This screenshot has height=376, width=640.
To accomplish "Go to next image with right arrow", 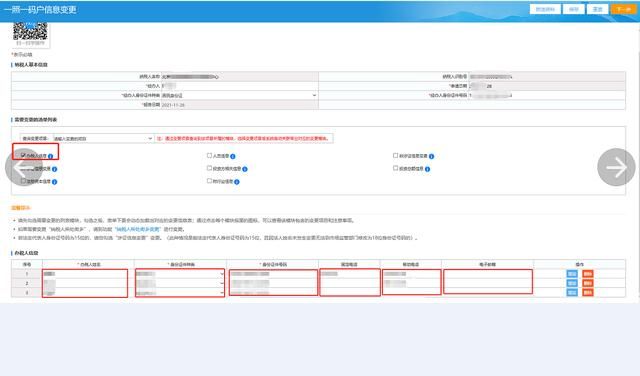I will pos(616,167).
